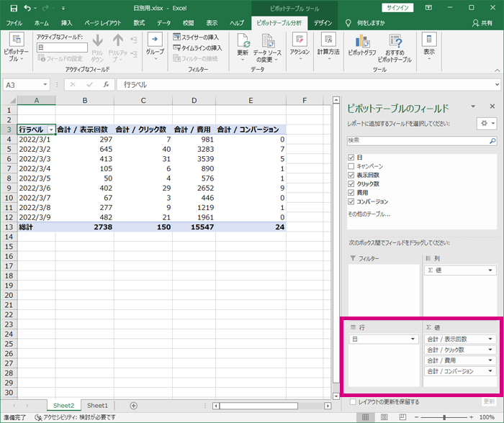Open the 計算方法 button
Image resolution: width=504 pixels, height=423 pixels.
pyautogui.click(x=328, y=47)
